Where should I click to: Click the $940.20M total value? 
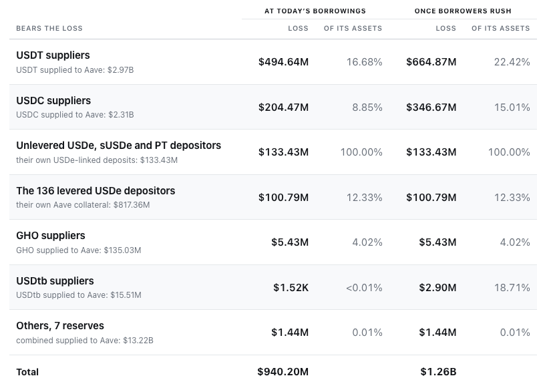point(283,372)
